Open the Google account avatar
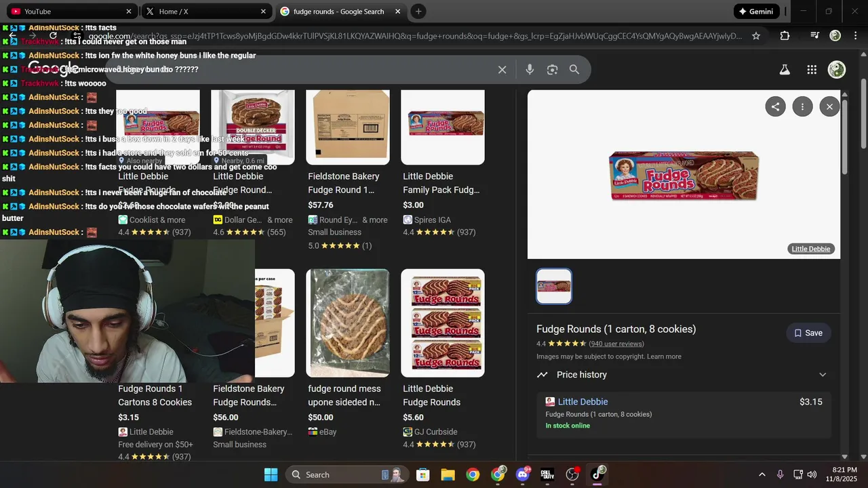This screenshot has width=868, height=488. (837, 69)
